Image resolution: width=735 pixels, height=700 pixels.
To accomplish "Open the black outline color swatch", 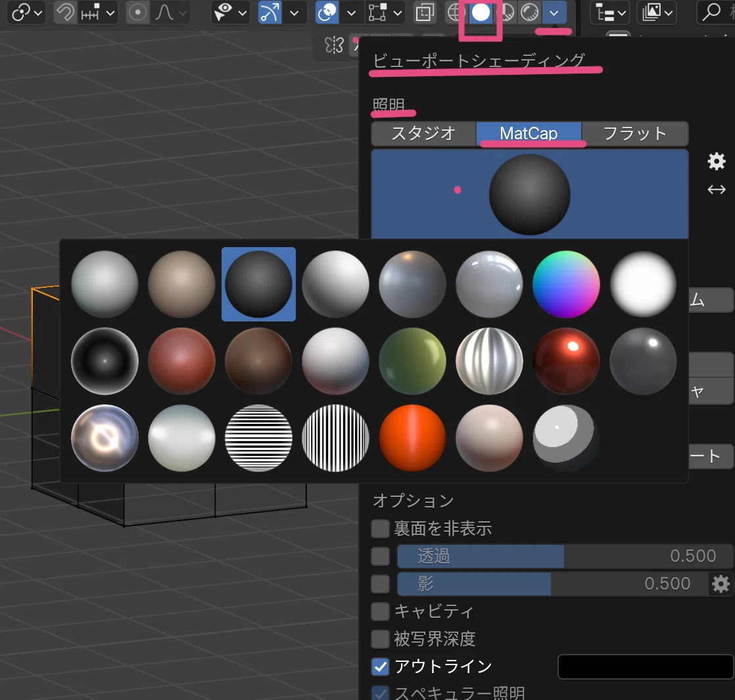I will 646,666.
